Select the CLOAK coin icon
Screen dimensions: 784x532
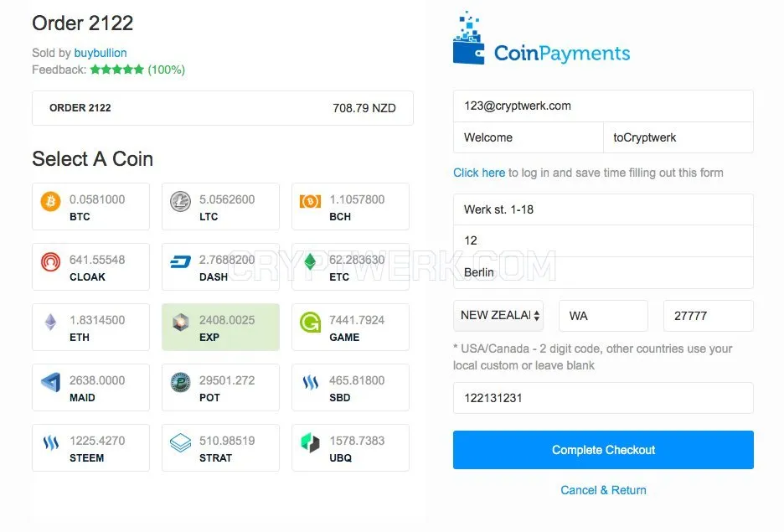50,261
